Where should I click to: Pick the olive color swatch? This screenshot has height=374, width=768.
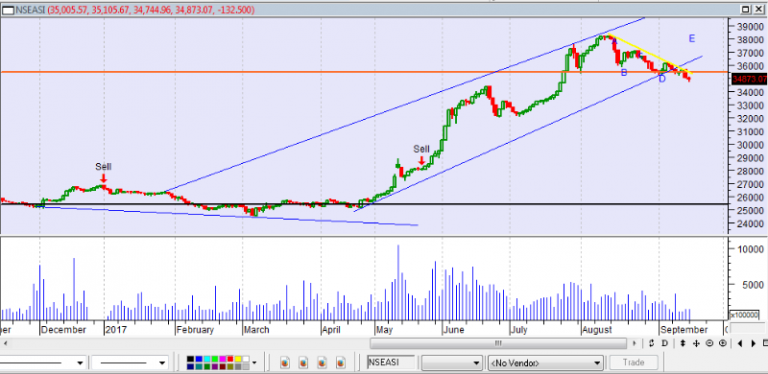(x=230, y=367)
